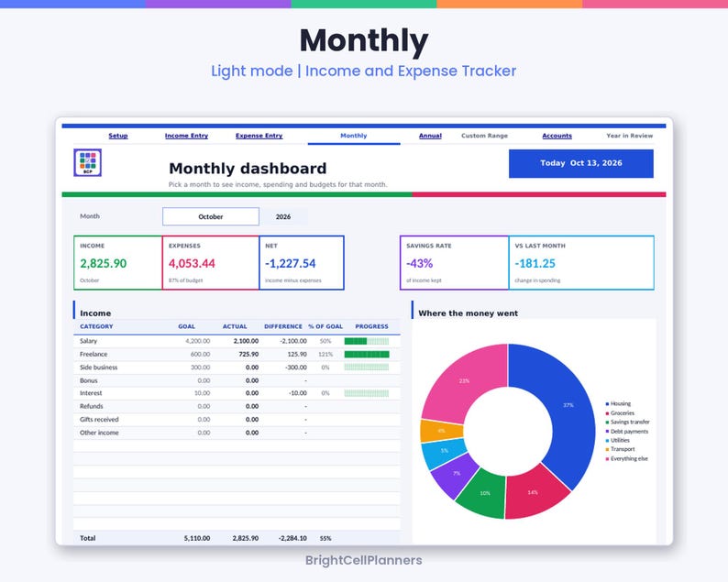The image size is (728, 582).
Task: Open the Setup tab
Action: click(118, 136)
